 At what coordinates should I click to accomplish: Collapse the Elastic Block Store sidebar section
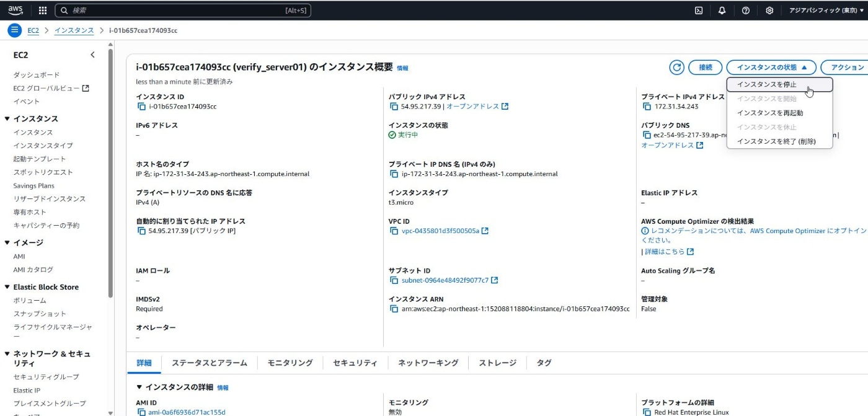[x=7, y=287]
